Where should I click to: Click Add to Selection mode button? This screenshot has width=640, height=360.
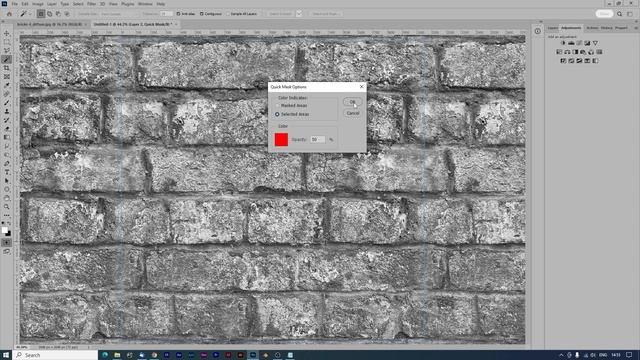click(x=50, y=14)
